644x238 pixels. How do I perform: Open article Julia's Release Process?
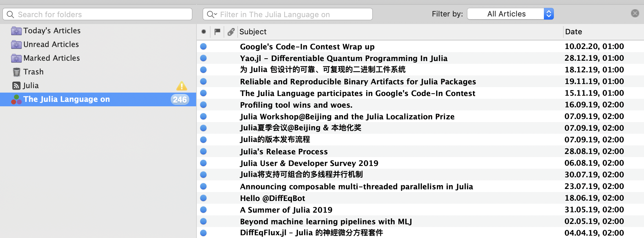284,152
